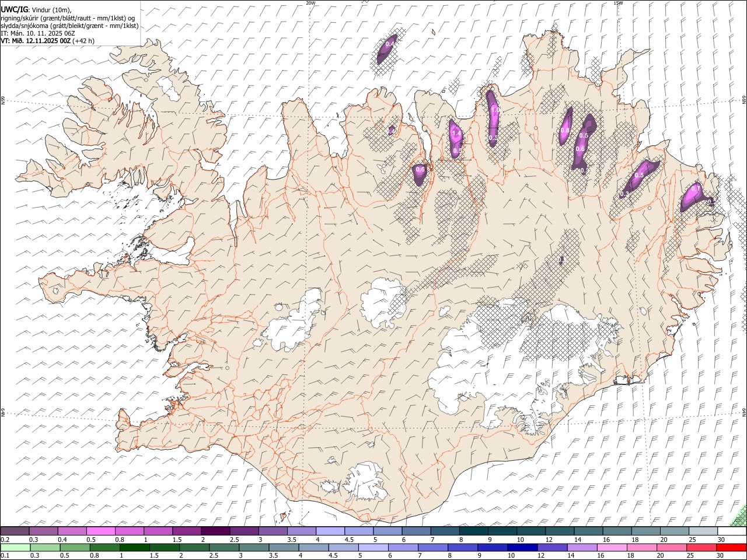Select the bright red 30 swatch in bottom legend row
This screenshot has width=747, height=560.
coord(732,547)
